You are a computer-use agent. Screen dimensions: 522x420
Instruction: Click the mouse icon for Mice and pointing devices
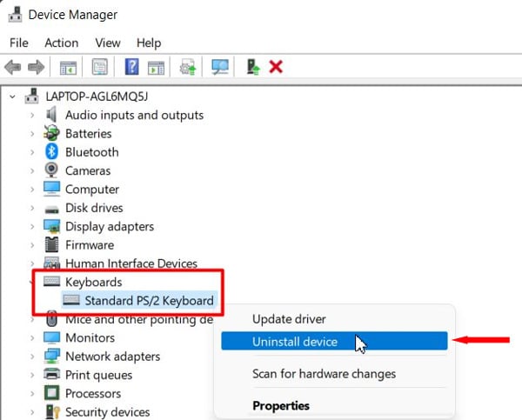(51, 319)
